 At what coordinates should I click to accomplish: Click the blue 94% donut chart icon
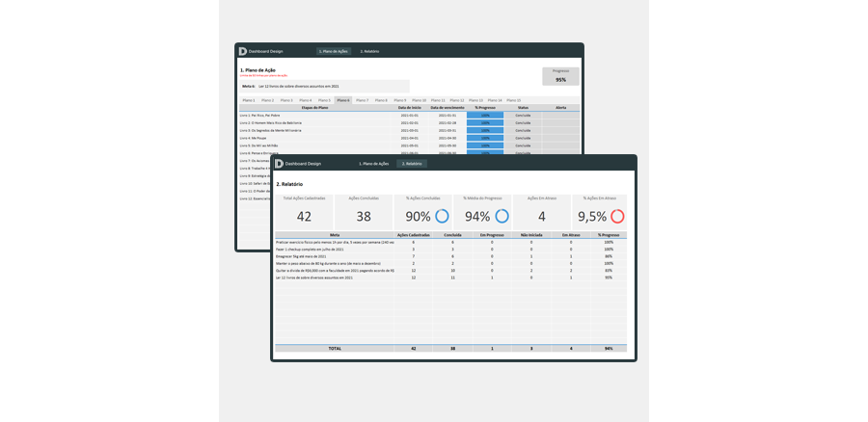tap(501, 216)
